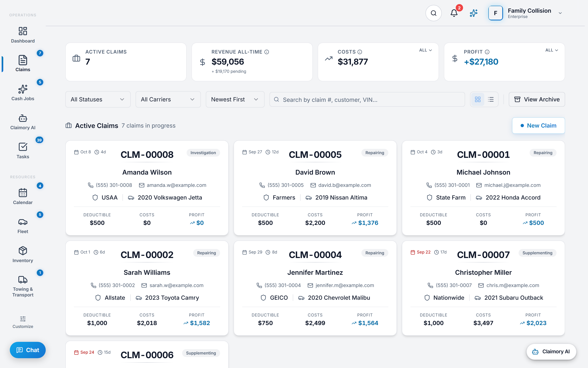
Task: Click phone (555) 301-0005
Action: click(285, 185)
